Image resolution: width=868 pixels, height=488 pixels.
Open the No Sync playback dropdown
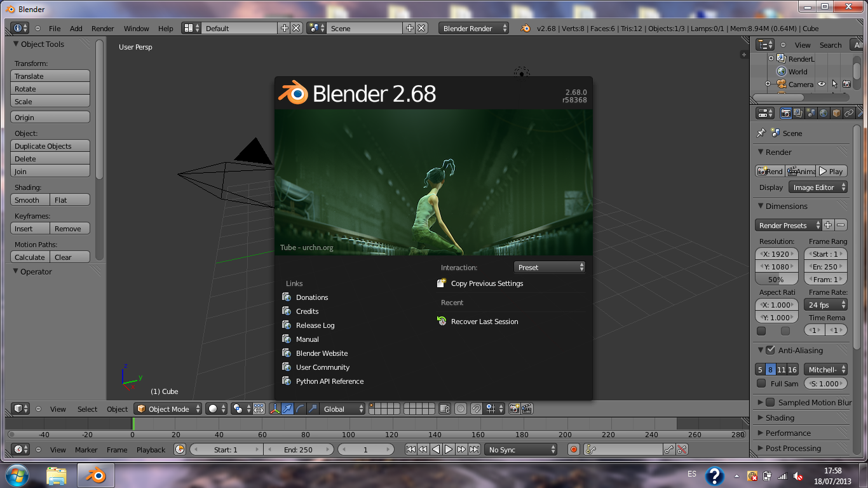[x=520, y=450]
